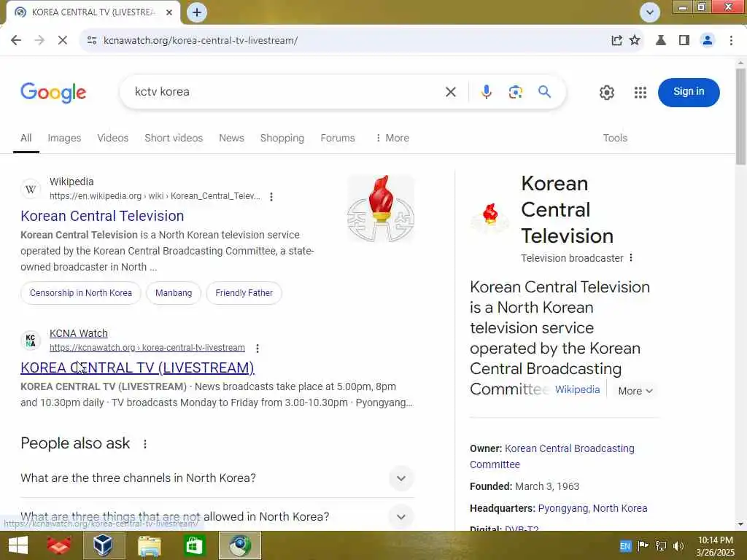This screenshot has height=560, width=747.
Task: Expand More description in knowledge panel
Action: [635, 391]
